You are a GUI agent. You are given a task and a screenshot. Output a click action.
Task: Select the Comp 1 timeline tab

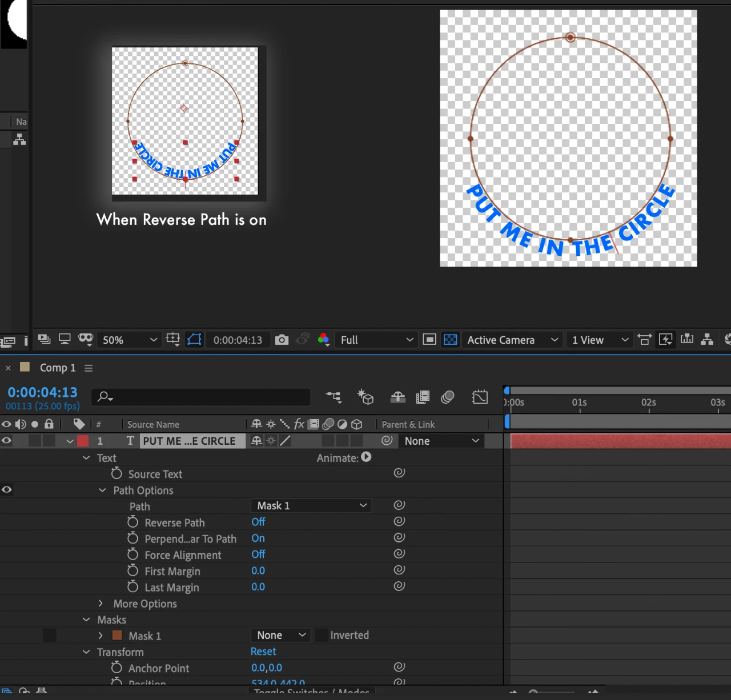[57, 368]
